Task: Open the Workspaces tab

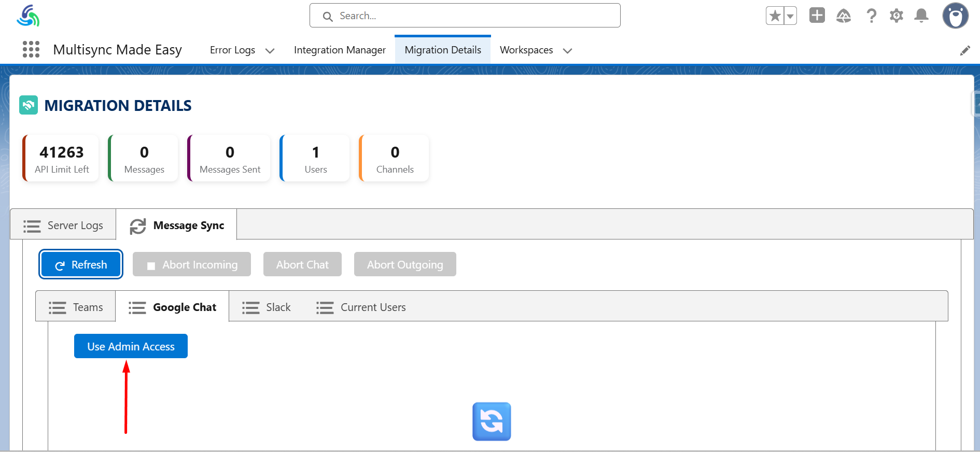Action: (526, 50)
